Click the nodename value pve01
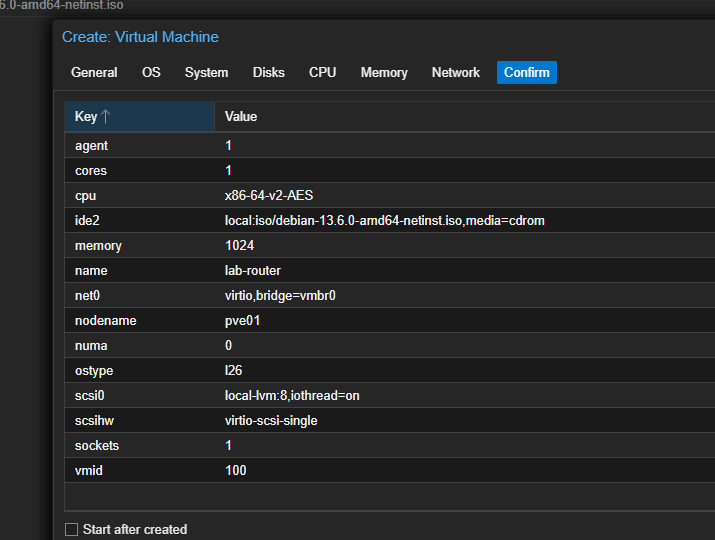 pos(242,321)
